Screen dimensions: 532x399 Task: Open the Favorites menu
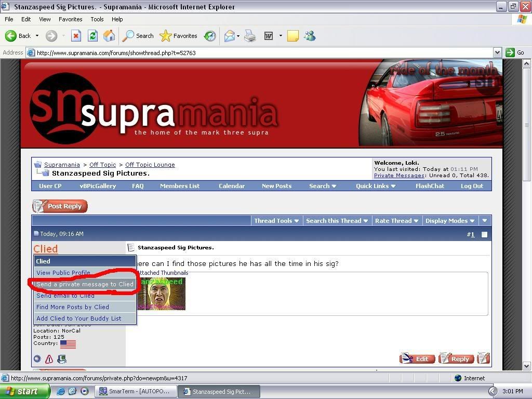[x=70, y=19]
